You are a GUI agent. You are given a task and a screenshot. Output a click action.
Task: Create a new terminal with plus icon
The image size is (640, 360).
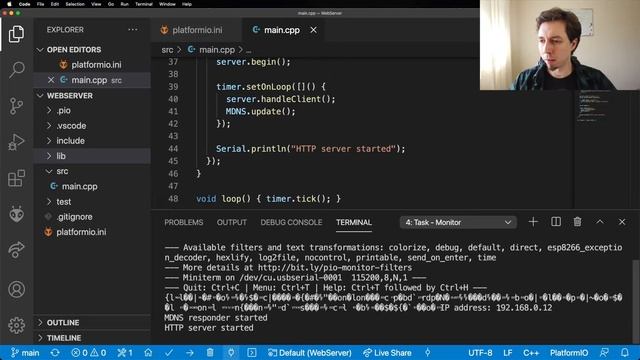pyautogui.click(x=533, y=222)
